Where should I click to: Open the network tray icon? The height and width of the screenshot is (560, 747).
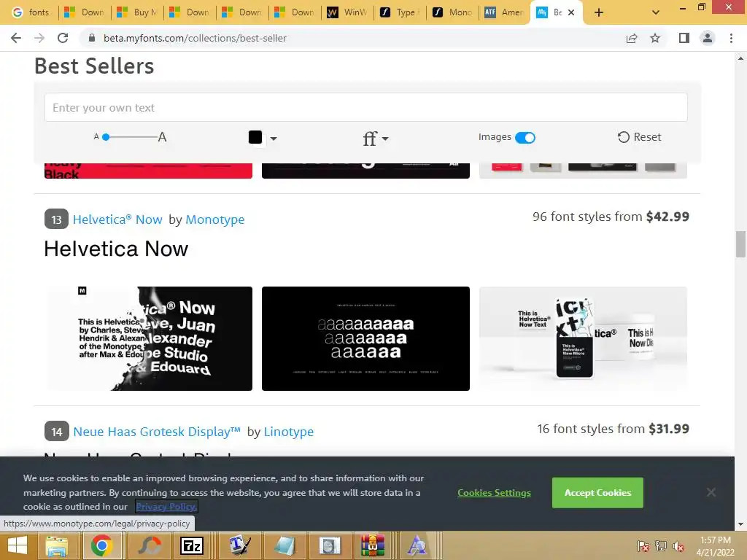pos(661,546)
